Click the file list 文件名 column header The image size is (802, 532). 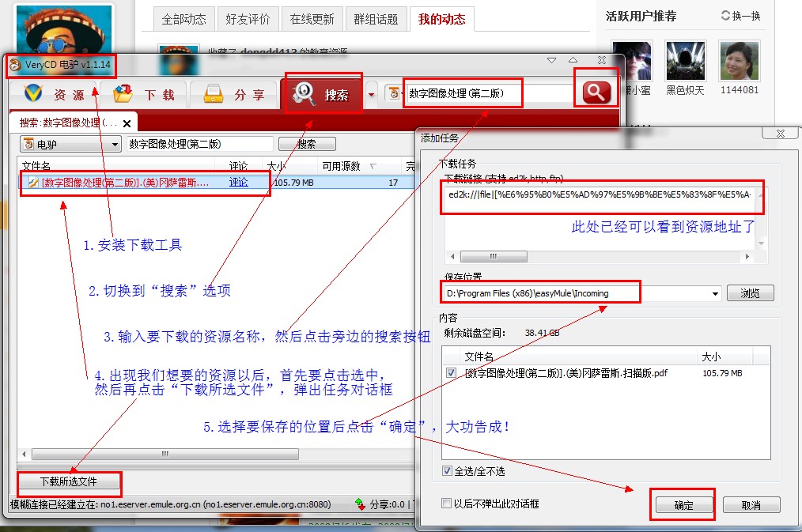pos(479,357)
